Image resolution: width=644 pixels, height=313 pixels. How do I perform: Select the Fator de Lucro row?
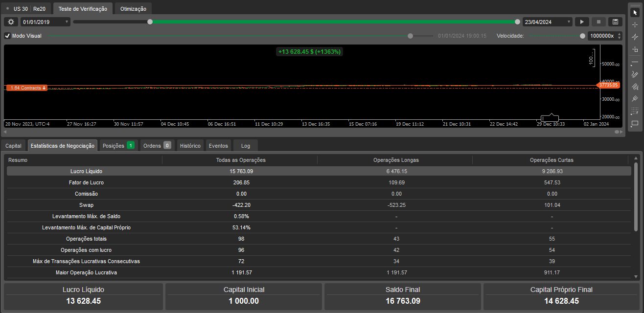click(x=87, y=182)
